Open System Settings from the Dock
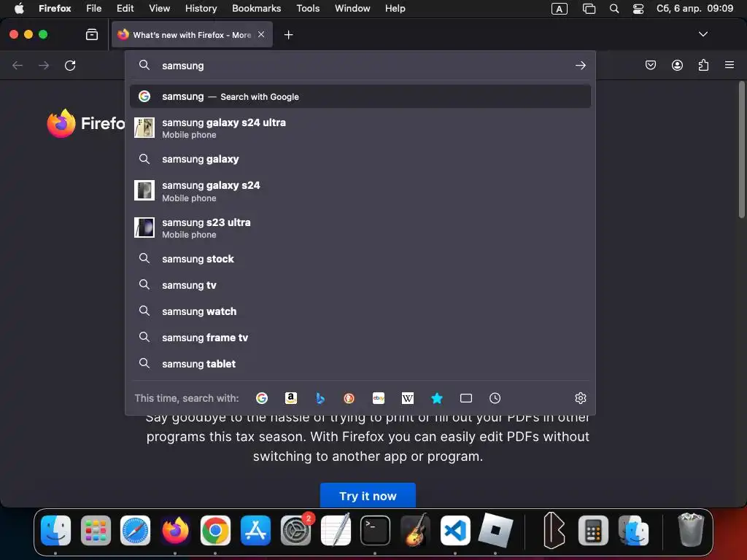This screenshot has width=747, height=560. click(295, 530)
